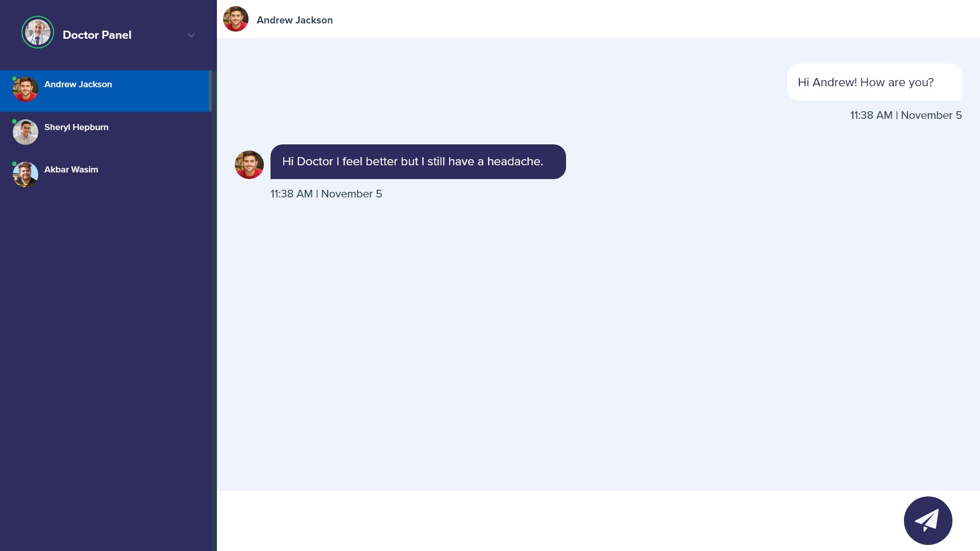Click Akbar Wasim's avatar in contact list
Image resolution: width=980 pixels, height=551 pixels.
[26, 174]
